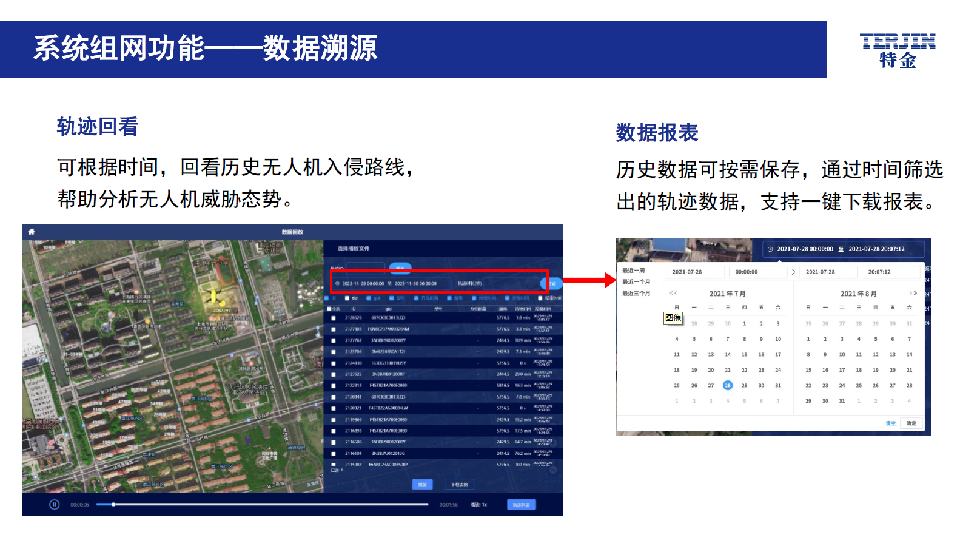Choose the 最近一周 shortcut
Viewport: 980px width, 552px height.
coord(633,271)
